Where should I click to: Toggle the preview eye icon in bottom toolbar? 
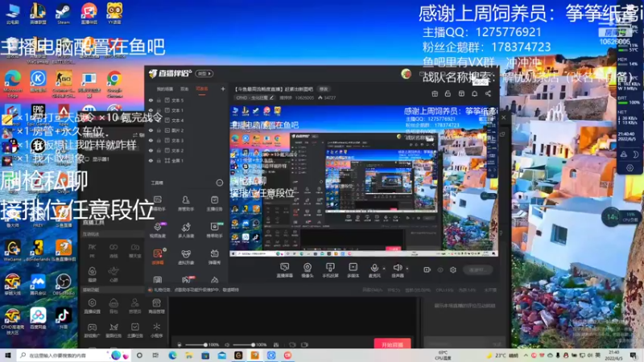(440, 270)
